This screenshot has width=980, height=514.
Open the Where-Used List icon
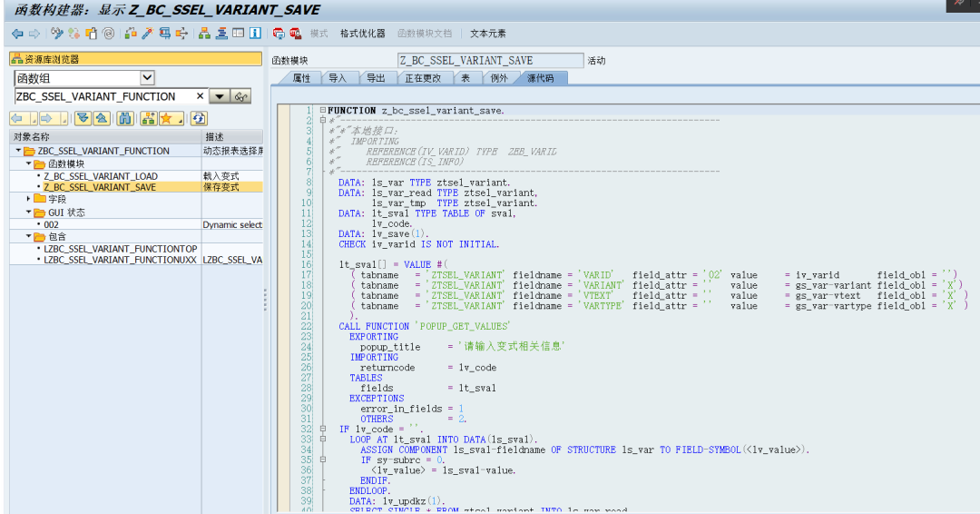pyautogui.click(x=181, y=34)
